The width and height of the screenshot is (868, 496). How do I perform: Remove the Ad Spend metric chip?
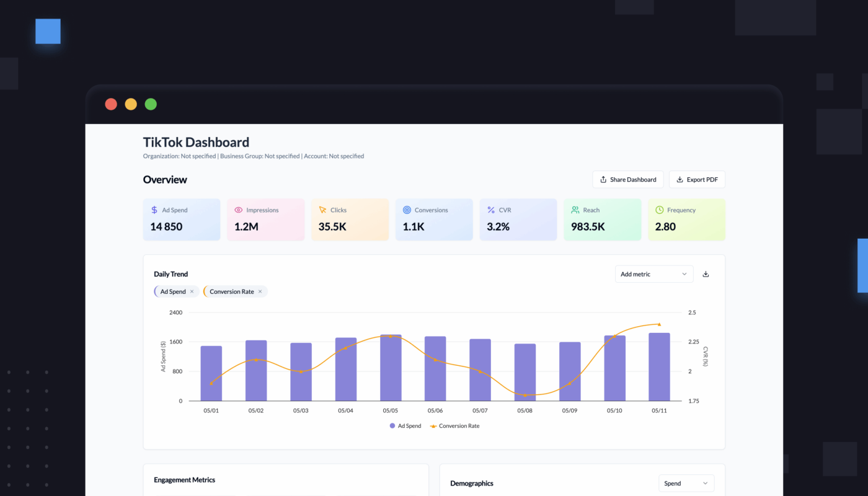pos(192,291)
